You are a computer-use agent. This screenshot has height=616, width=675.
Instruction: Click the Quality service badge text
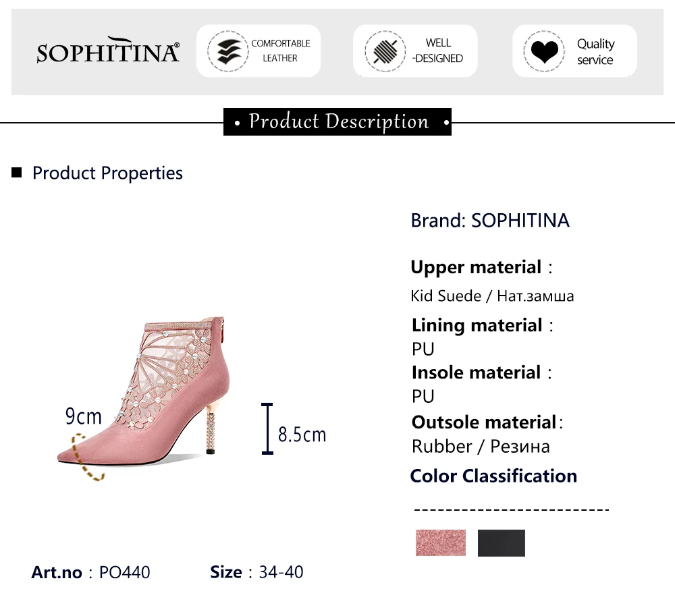pyautogui.click(x=595, y=52)
